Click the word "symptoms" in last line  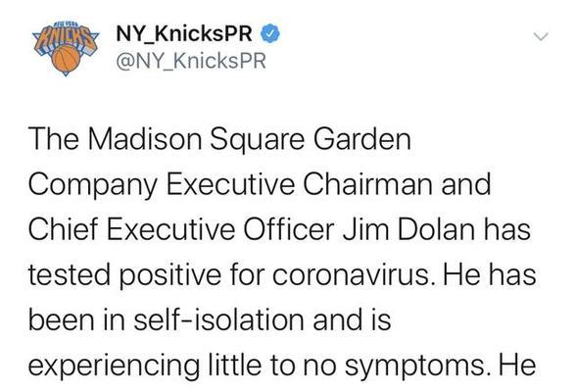pos(415,367)
